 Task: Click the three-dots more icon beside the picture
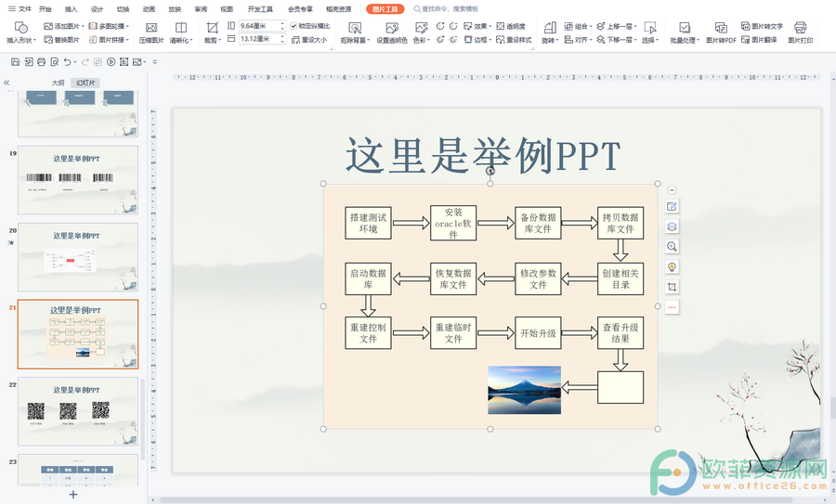tap(672, 307)
